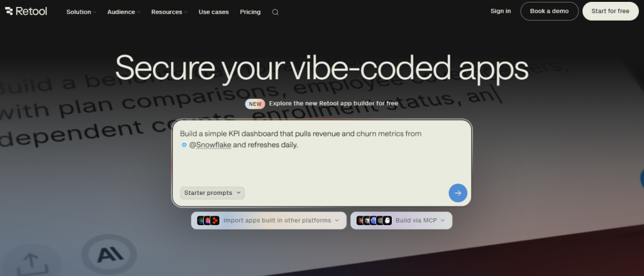The height and width of the screenshot is (276, 644).
Task: Click tool icons beside Build via MCP
Action: 374,221
